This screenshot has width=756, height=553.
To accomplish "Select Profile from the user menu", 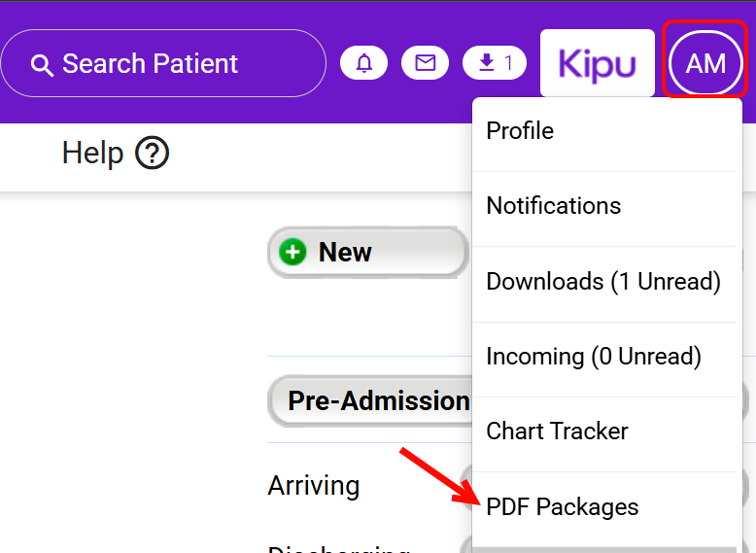I will tap(520, 131).
